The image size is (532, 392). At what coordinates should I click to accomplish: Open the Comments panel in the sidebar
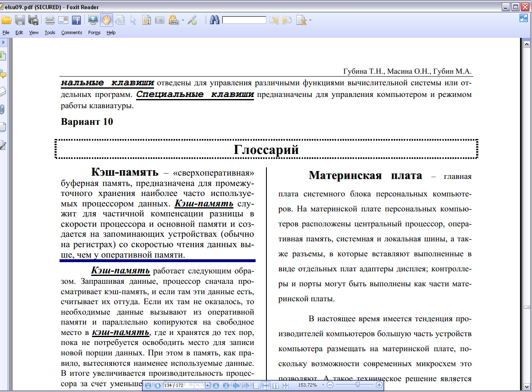pos(3,74)
